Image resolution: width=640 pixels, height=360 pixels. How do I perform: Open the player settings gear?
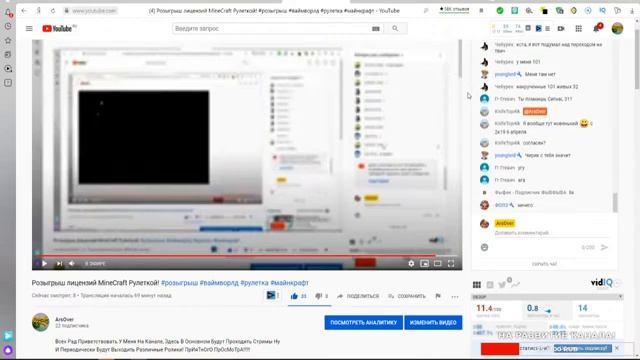[411, 264]
